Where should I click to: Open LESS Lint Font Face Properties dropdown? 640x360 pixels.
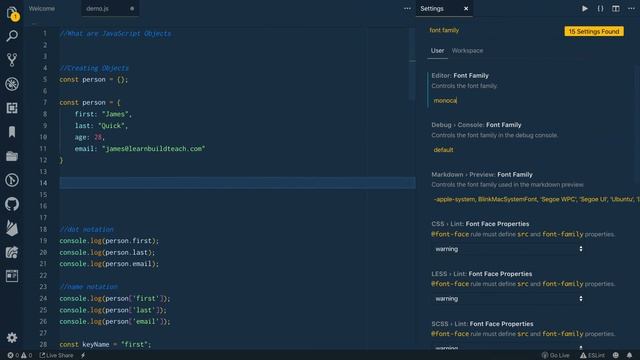point(509,299)
